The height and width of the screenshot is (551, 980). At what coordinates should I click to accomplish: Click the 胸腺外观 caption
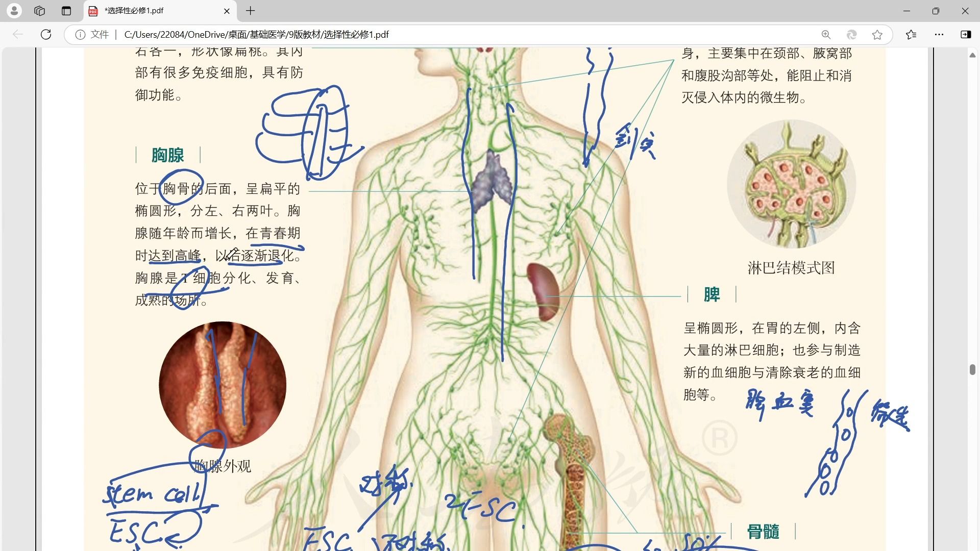[223, 466]
